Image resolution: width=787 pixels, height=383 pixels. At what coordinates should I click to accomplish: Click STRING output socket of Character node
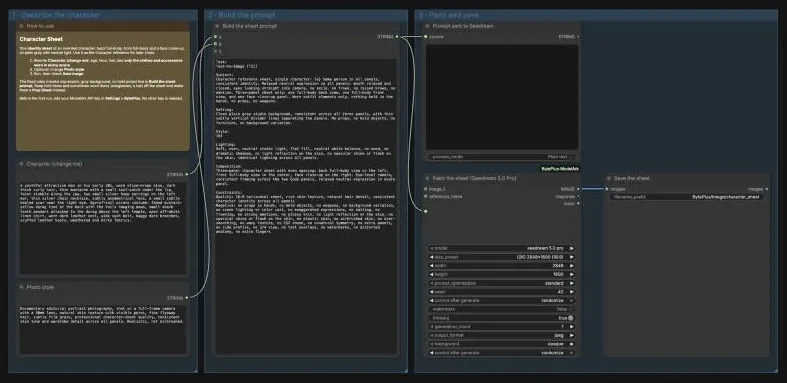pos(187,174)
